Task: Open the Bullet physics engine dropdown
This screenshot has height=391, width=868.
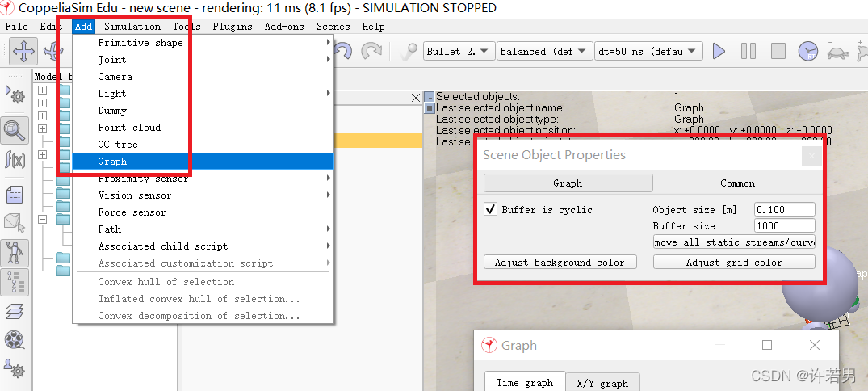Action: [x=457, y=52]
